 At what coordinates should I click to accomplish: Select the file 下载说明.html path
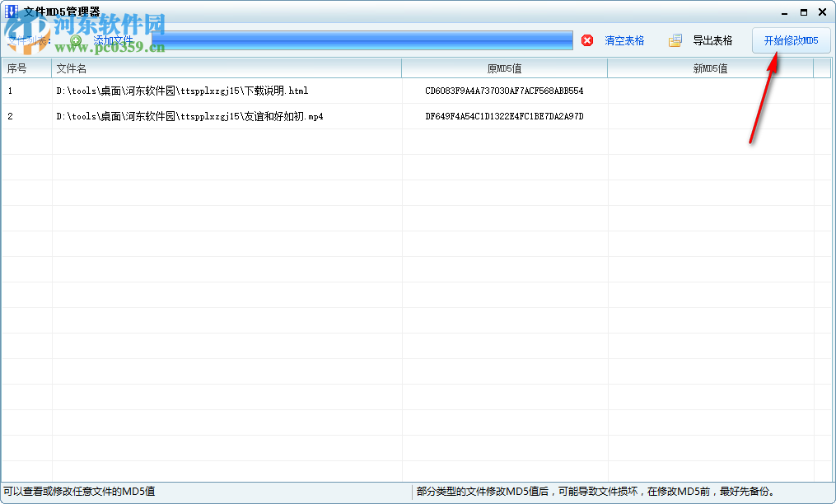[182, 91]
